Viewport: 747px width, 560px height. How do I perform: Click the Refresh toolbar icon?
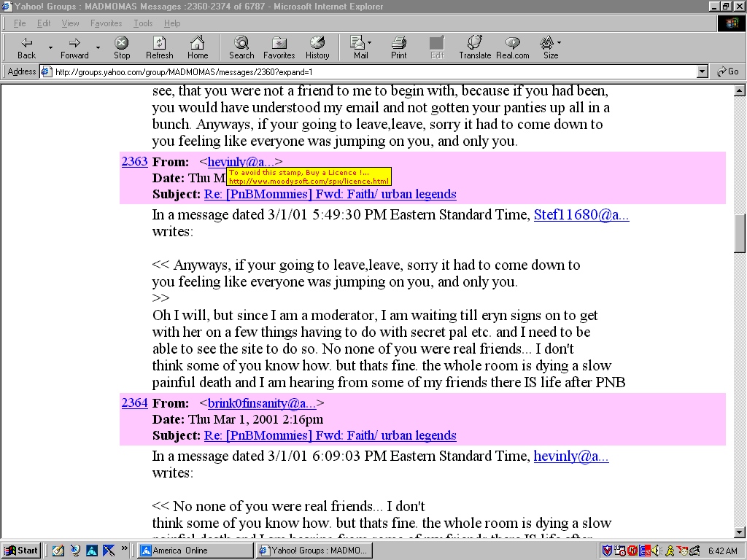[159, 47]
